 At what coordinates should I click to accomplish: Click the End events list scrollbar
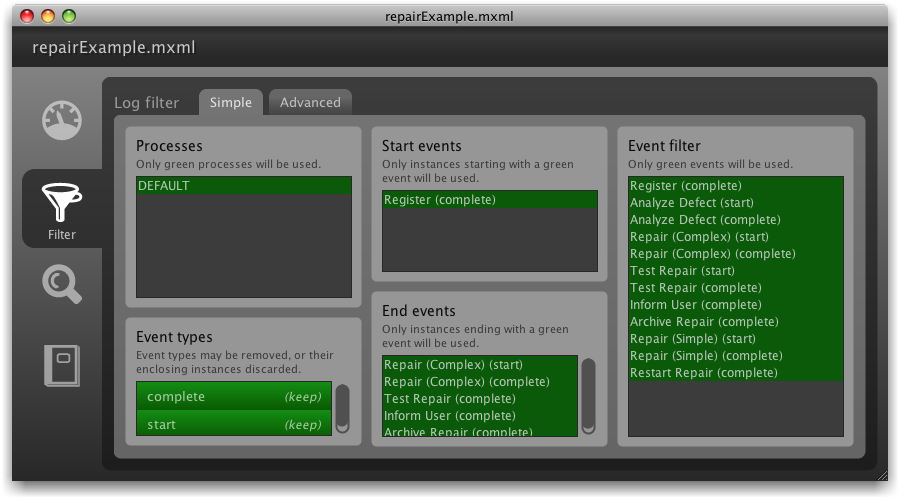point(589,395)
